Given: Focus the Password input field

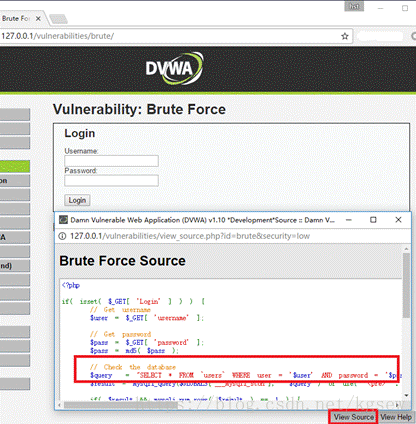Looking at the screenshot, I should (x=111, y=181).
